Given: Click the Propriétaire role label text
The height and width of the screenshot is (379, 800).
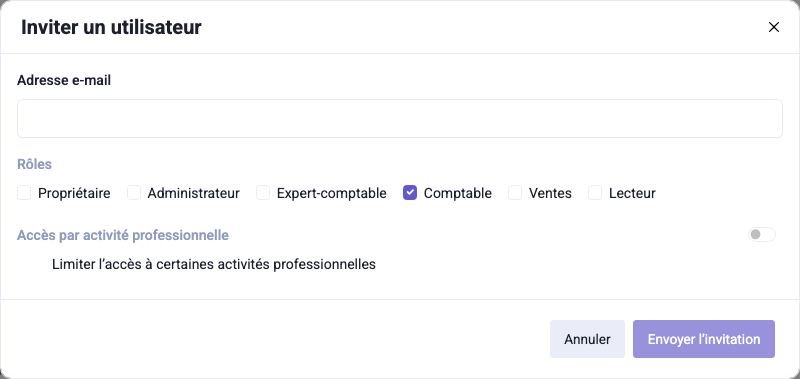Looking at the screenshot, I should (74, 194).
